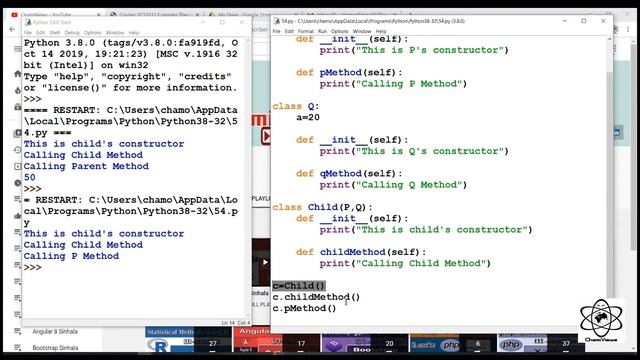640x360 pixels.
Task: Click the output value 50 in the Shell
Action: tap(29, 178)
